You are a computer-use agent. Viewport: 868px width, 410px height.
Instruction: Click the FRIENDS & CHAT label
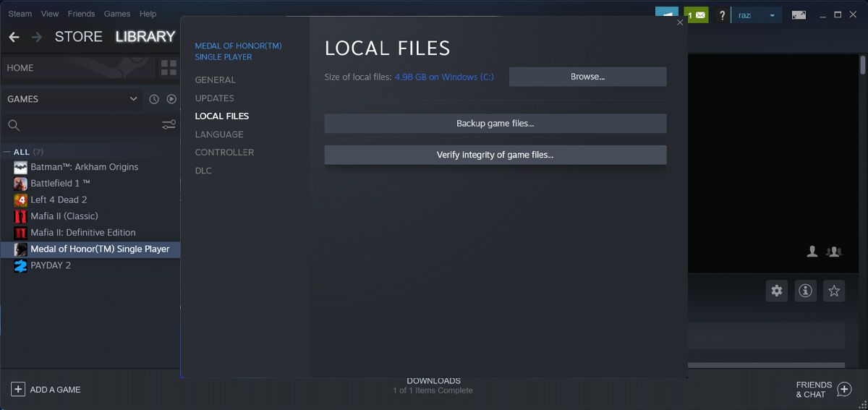tap(814, 390)
